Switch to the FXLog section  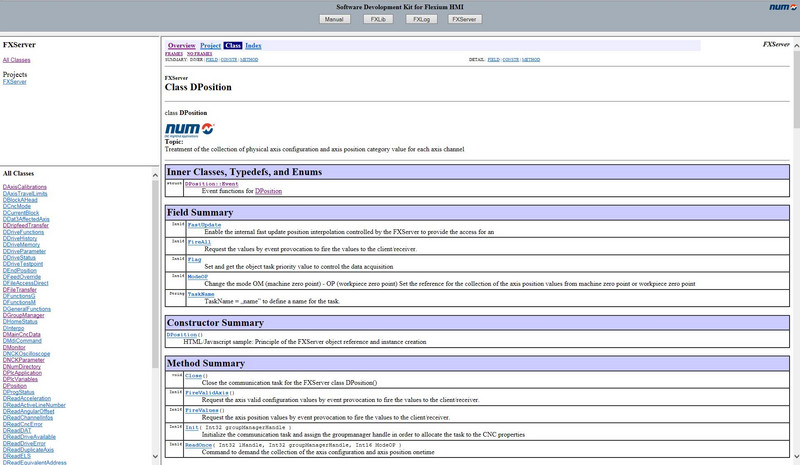click(x=421, y=18)
